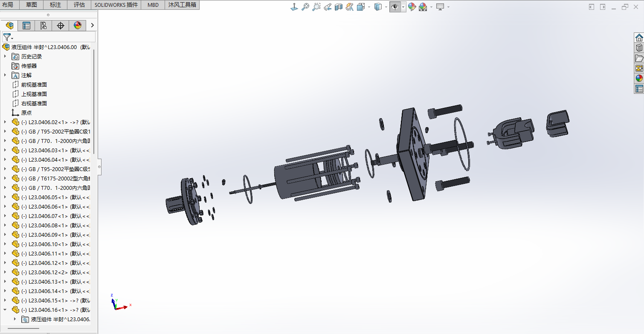Select GB / T6175-2000 hex nut component

coord(51,178)
